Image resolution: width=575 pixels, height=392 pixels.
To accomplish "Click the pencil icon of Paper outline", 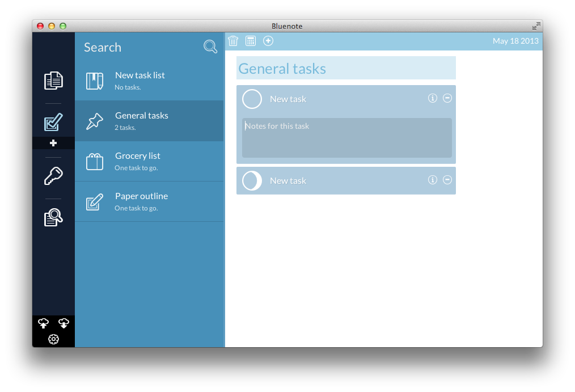I will pos(95,202).
